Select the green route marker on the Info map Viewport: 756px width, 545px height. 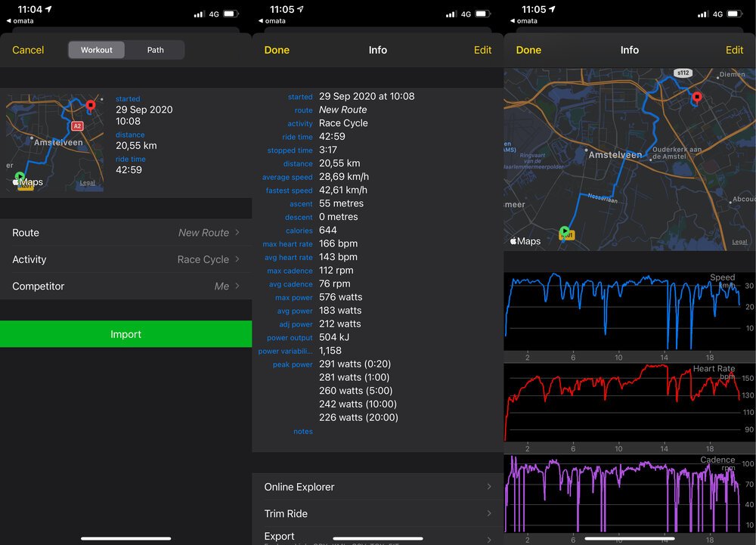[565, 231]
